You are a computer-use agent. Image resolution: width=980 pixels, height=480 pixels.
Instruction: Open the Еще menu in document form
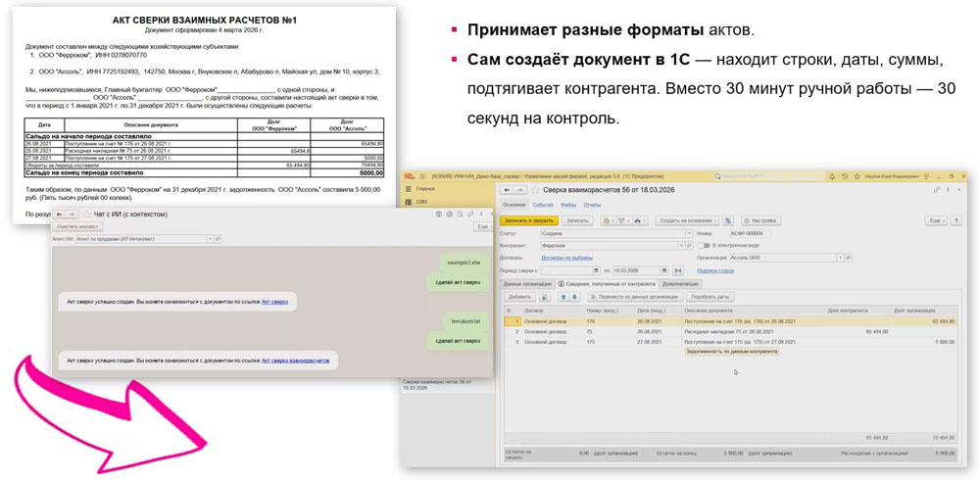click(x=936, y=220)
